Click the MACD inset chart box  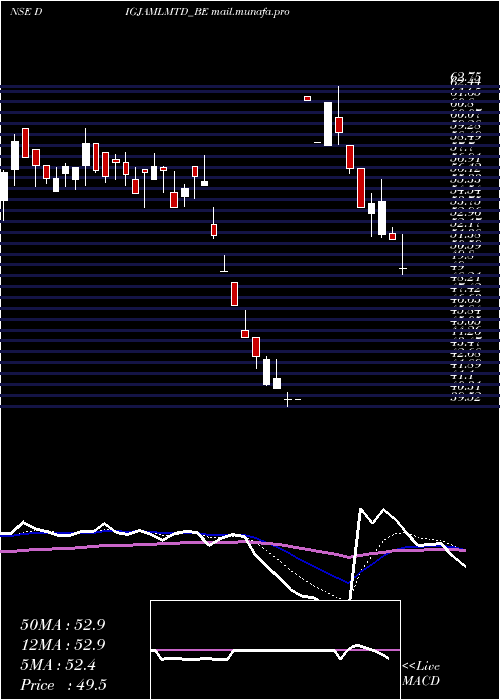click(x=275, y=650)
